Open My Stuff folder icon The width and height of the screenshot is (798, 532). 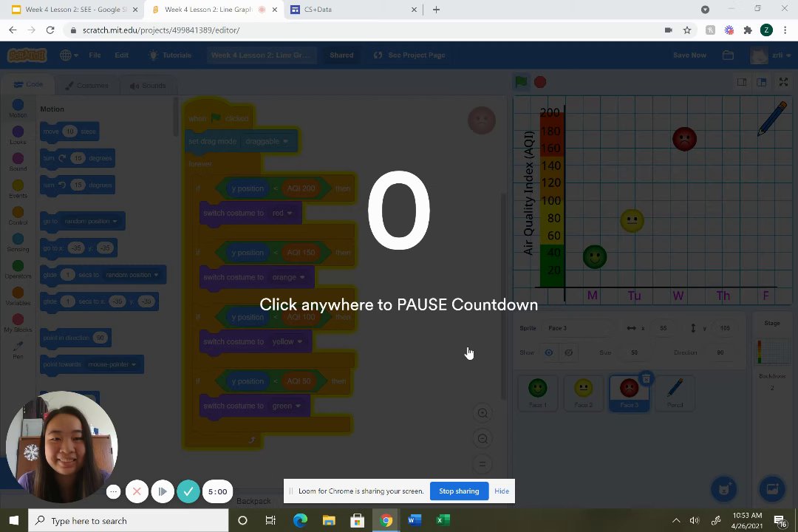[728, 55]
